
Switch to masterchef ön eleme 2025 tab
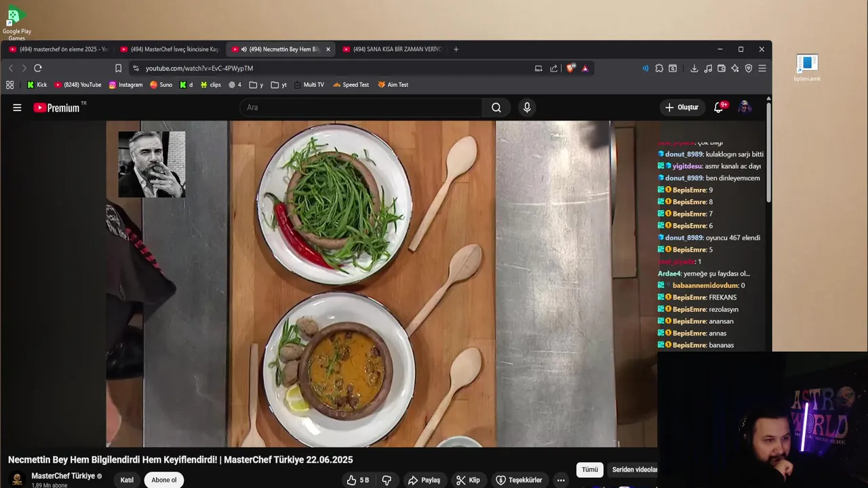(x=58, y=49)
